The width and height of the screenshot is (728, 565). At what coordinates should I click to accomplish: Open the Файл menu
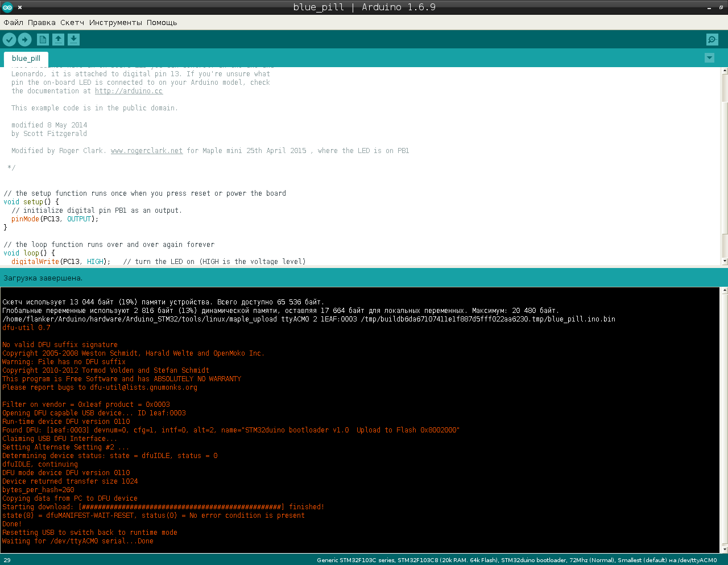tap(14, 23)
